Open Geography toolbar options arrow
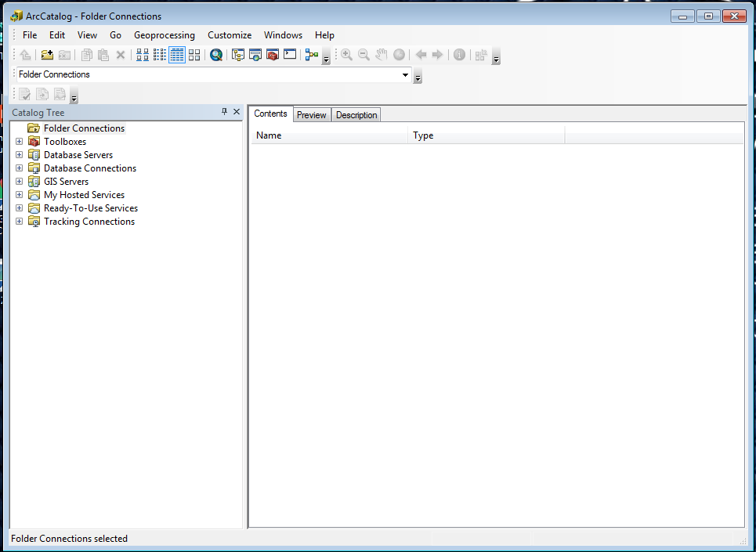This screenshot has height=552, width=756. point(496,56)
